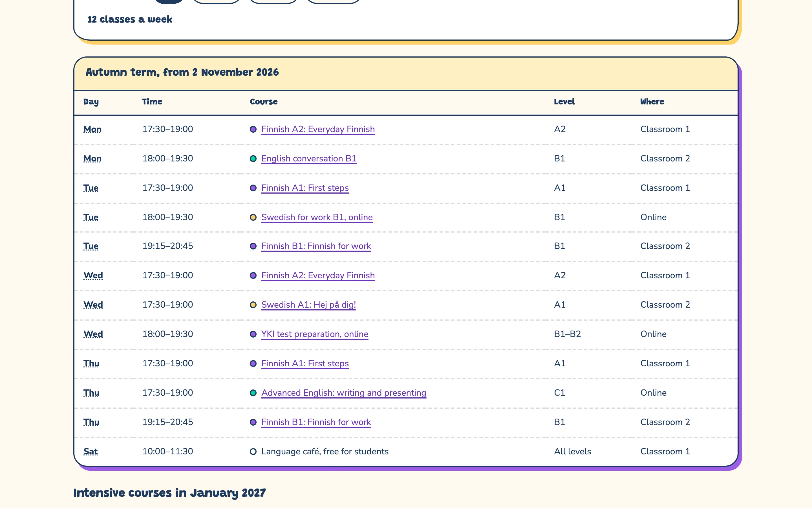Image resolution: width=812 pixels, height=508 pixels.
Task: Open Monday's Finnish A2: Everyday Finnish link
Action: tap(318, 129)
